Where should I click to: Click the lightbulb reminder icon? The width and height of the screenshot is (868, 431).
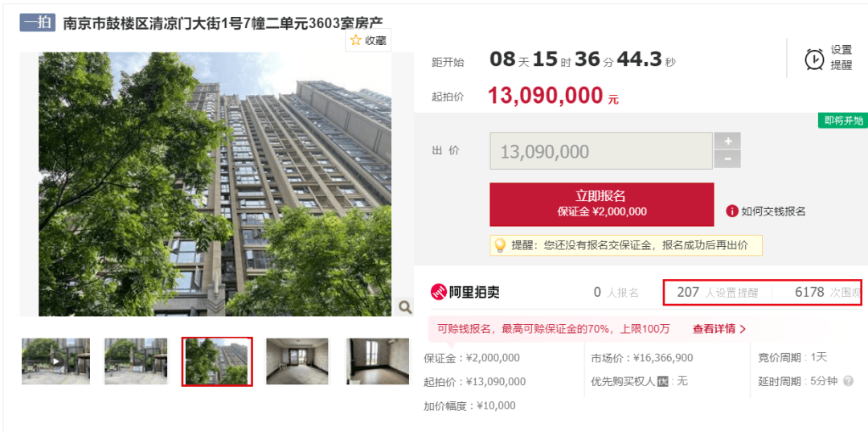(x=500, y=245)
